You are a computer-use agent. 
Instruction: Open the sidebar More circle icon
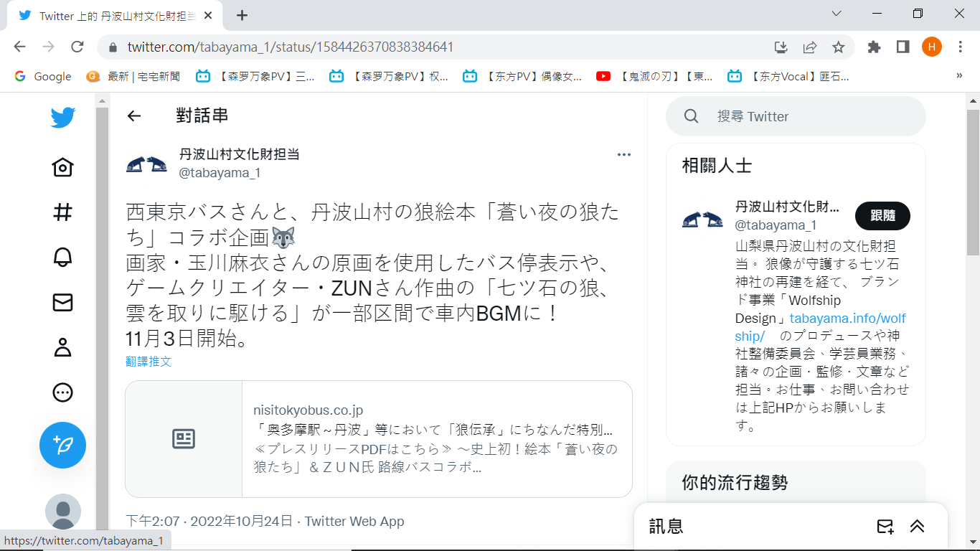[63, 392]
